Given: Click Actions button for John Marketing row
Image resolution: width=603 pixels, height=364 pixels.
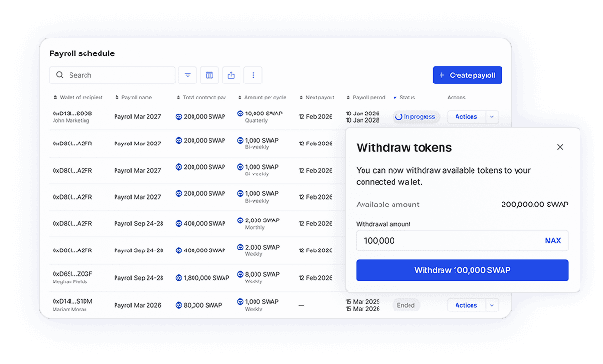Looking at the screenshot, I should coord(466,116).
